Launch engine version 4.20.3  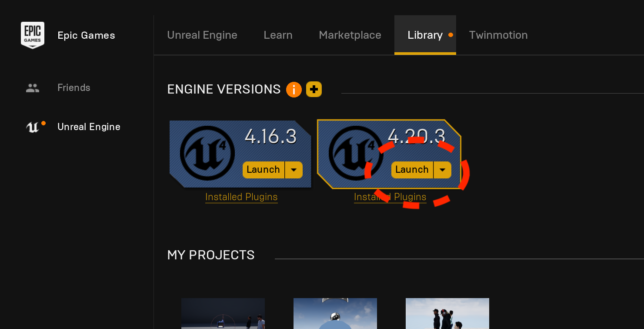[412, 170]
